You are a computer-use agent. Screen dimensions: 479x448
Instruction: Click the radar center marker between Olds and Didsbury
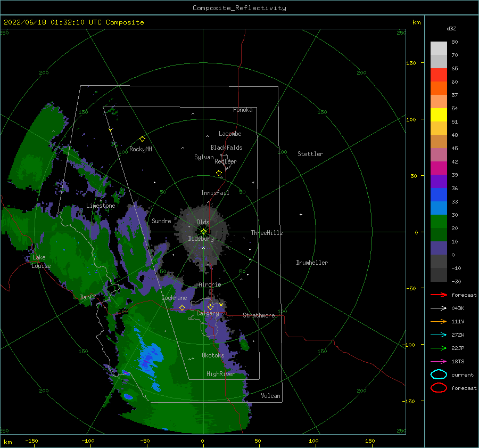point(203,232)
